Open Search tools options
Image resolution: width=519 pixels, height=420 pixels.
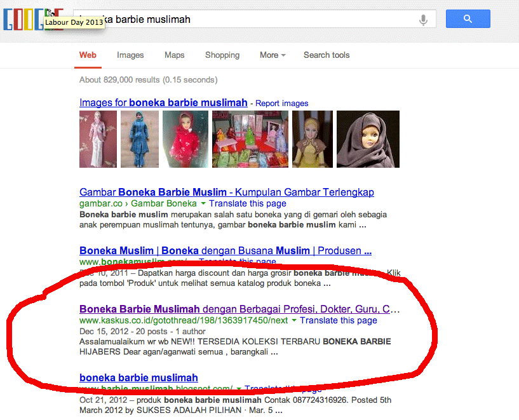(x=327, y=55)
